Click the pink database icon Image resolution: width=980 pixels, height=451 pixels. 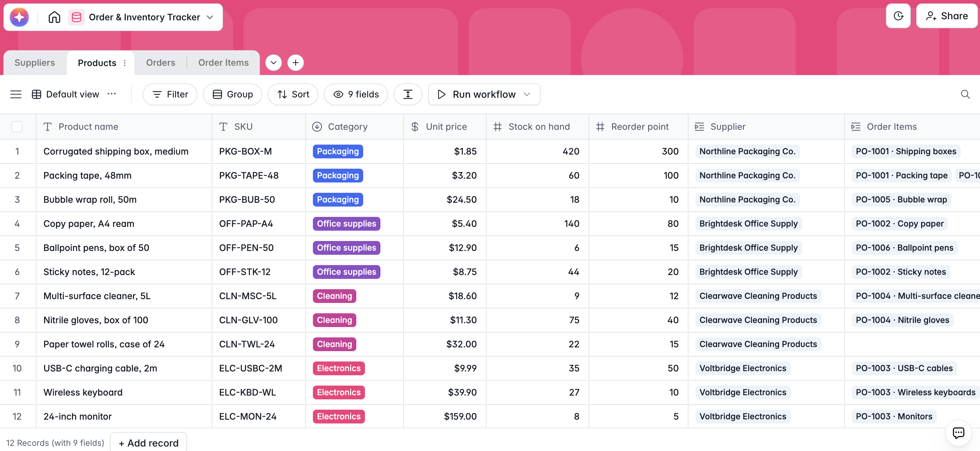tap(76, 17)
